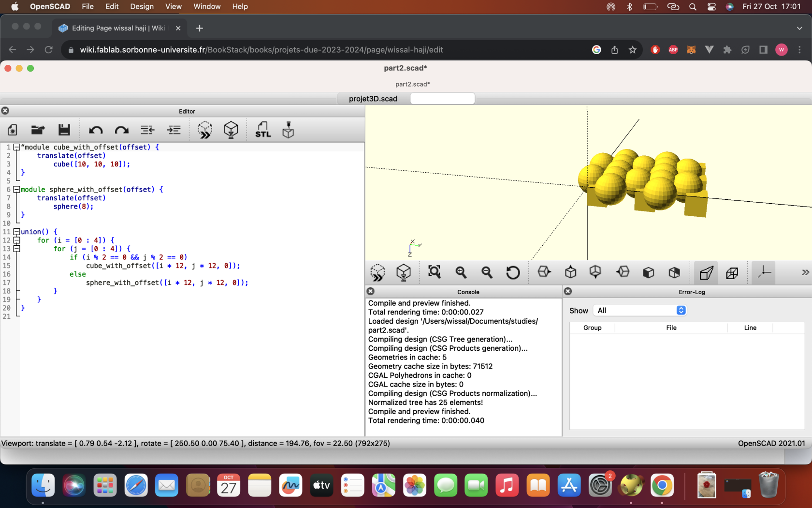Open the View menu

tap(174, 6)
